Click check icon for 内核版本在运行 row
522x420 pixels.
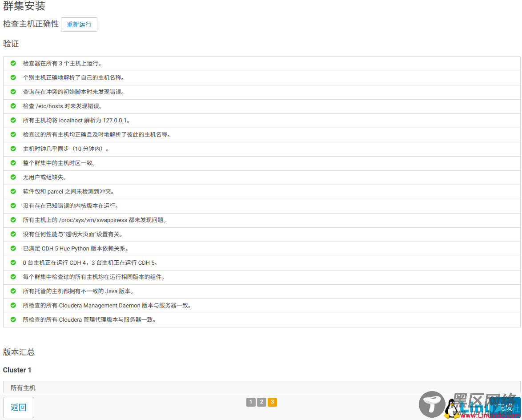click(x=13, y=206)
